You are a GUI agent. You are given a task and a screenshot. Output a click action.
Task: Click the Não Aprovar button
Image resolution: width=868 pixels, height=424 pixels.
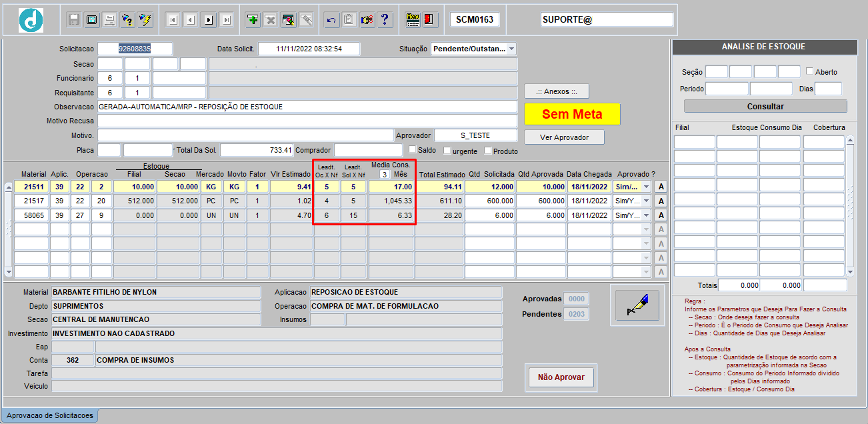(561, 377)
